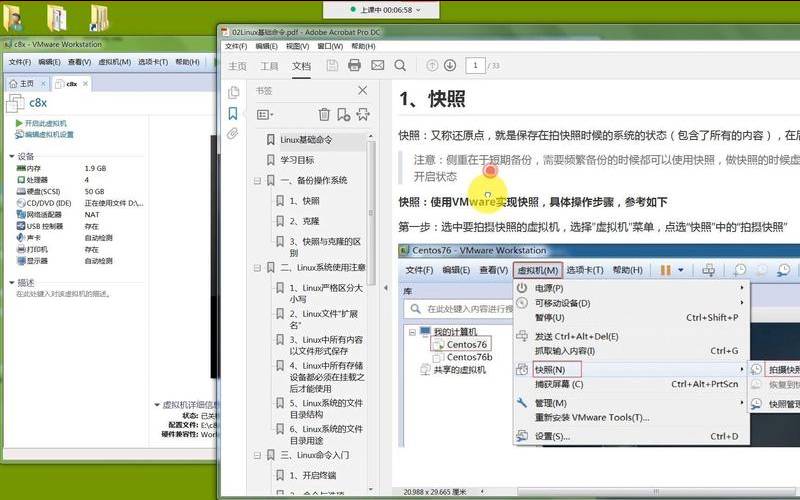Image resolution: width=800 pixels, height=500 pixels.
Task: Open the page thumbnails panel icon
Action: point(234,92)
